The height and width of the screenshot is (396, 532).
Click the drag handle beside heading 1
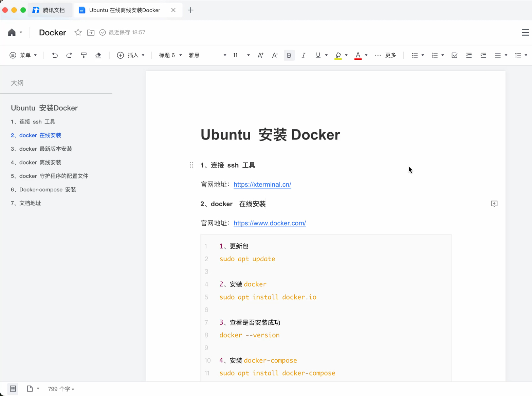pyautogui.click(x=191, y=165)
